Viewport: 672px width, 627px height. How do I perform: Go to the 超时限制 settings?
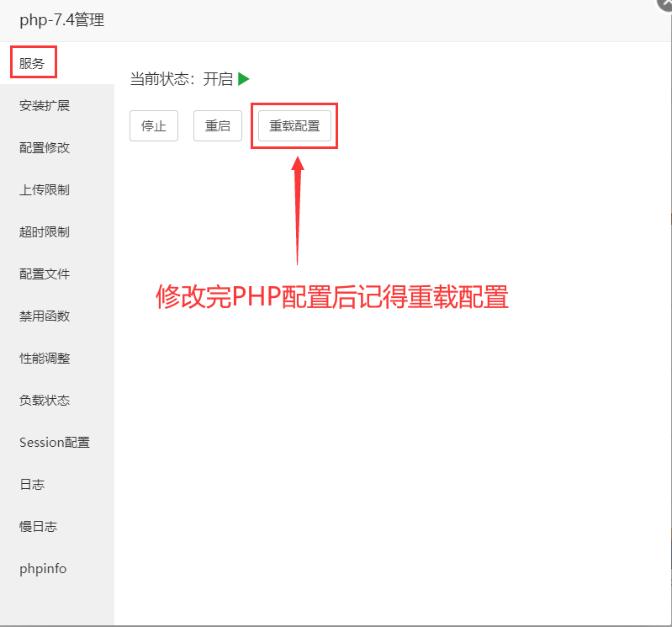[45, 232]
